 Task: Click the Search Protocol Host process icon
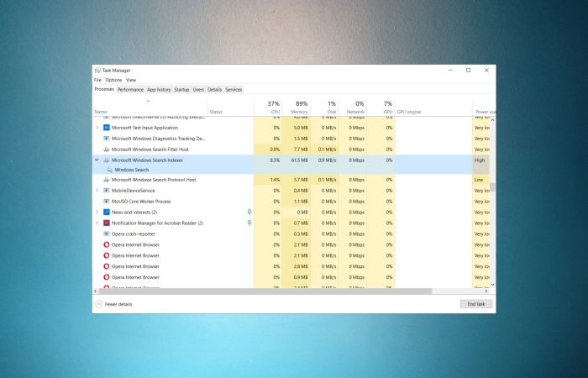[x=107, y=180]
